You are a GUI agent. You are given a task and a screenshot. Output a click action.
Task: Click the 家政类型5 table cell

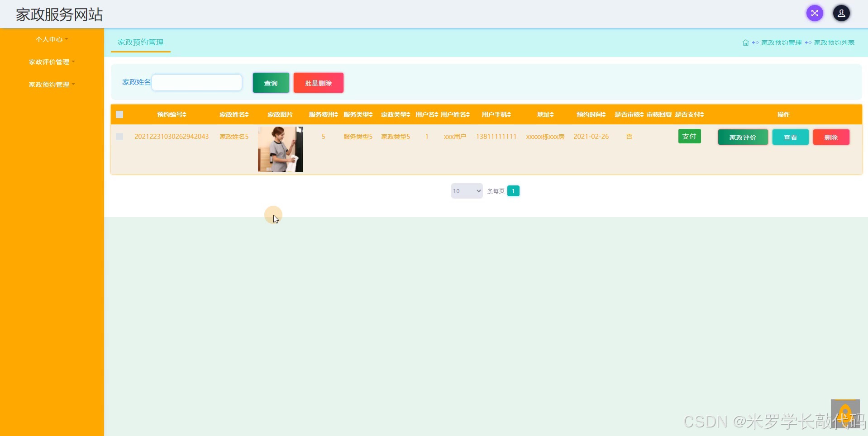(x=396, y=137)
